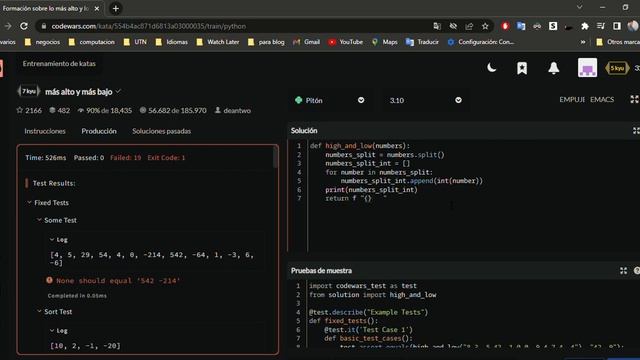Viewport: 640px width, 360px height.
Task: Open the negocios bookmark folder
Action: [42, 42]
